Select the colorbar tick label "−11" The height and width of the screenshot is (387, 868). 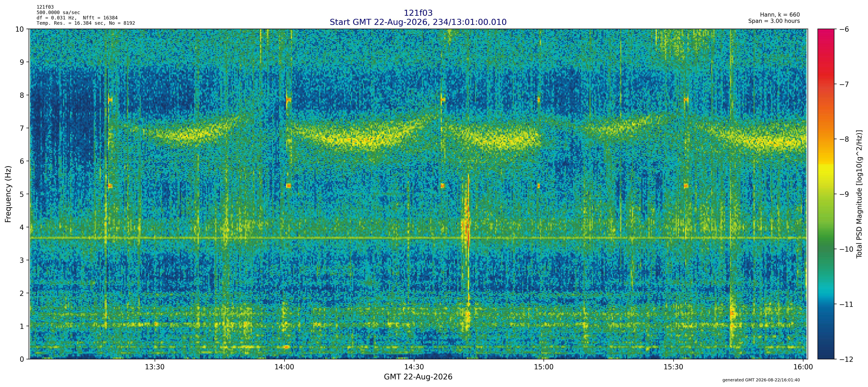(846, 304)
